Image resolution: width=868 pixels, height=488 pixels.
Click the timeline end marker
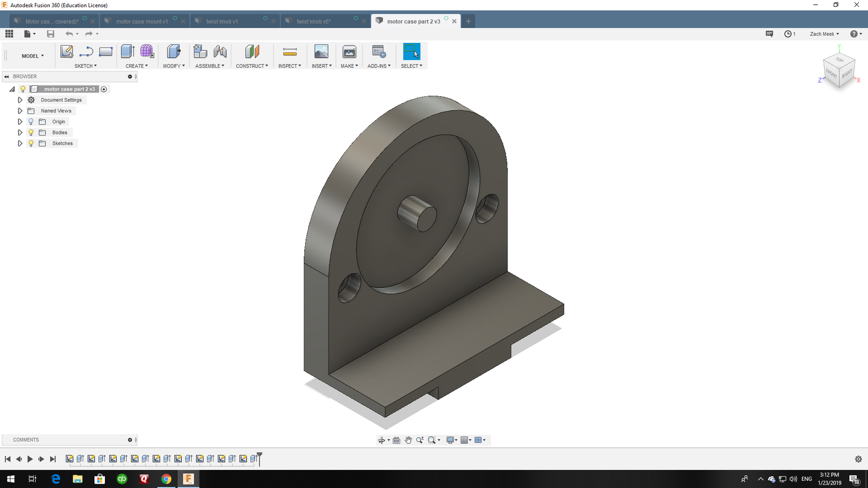click(x=259, y=458)
